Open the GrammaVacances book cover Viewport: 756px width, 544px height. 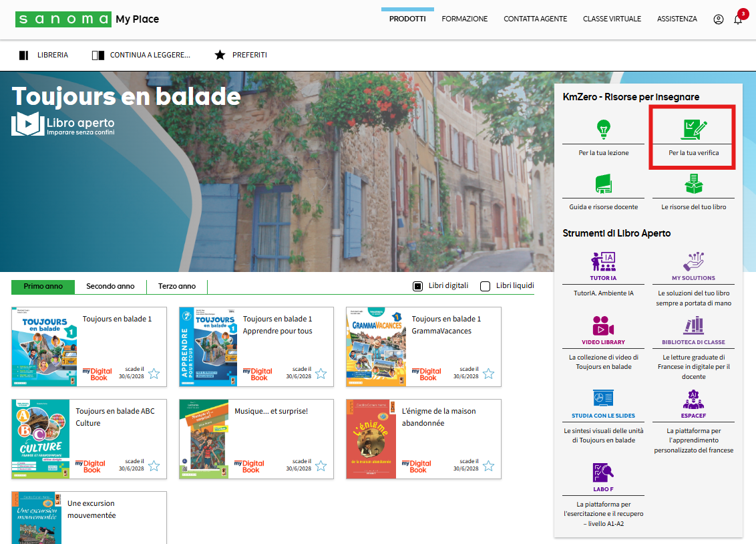click(x=376, y=347)
